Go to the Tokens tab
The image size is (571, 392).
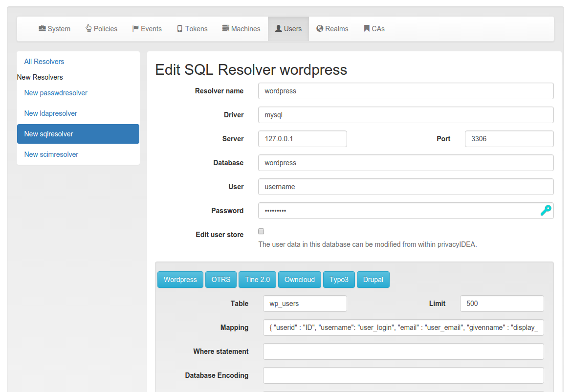(192, 29)
